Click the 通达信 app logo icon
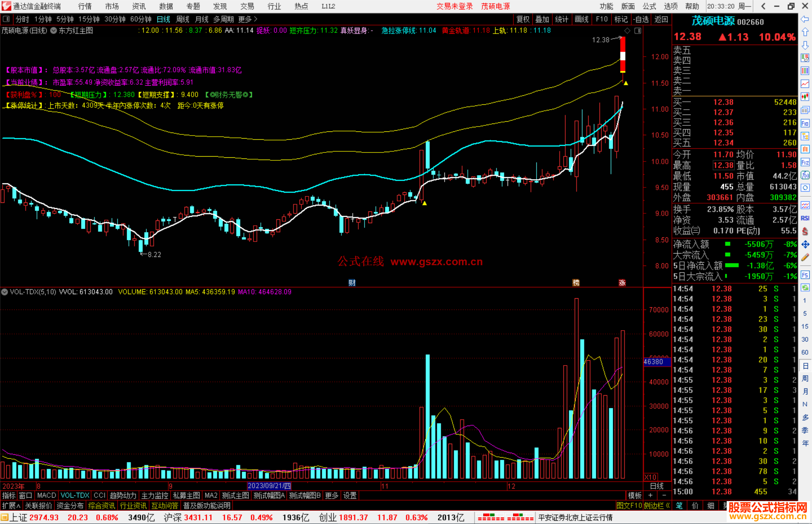The image size is (812, 524). coord(6,6)
